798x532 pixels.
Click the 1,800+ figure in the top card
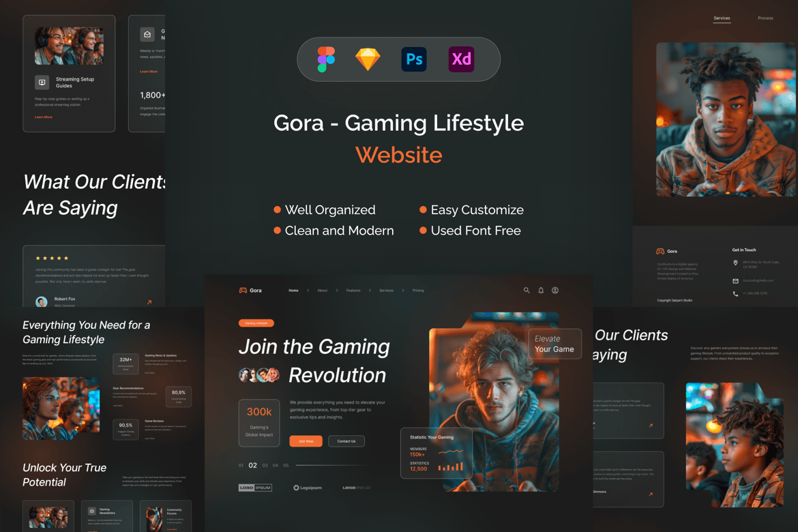(152, 95)
